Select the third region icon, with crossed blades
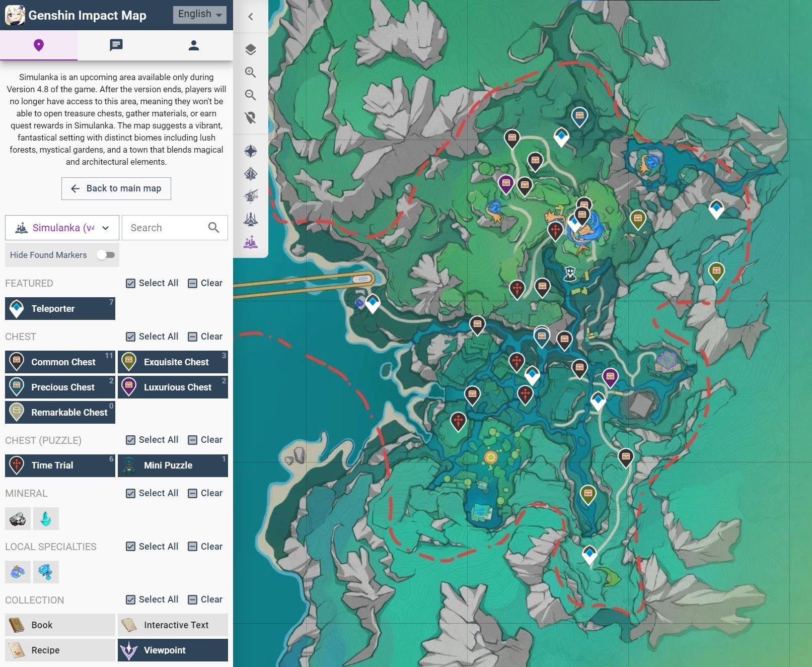 [x=251, y=196]
